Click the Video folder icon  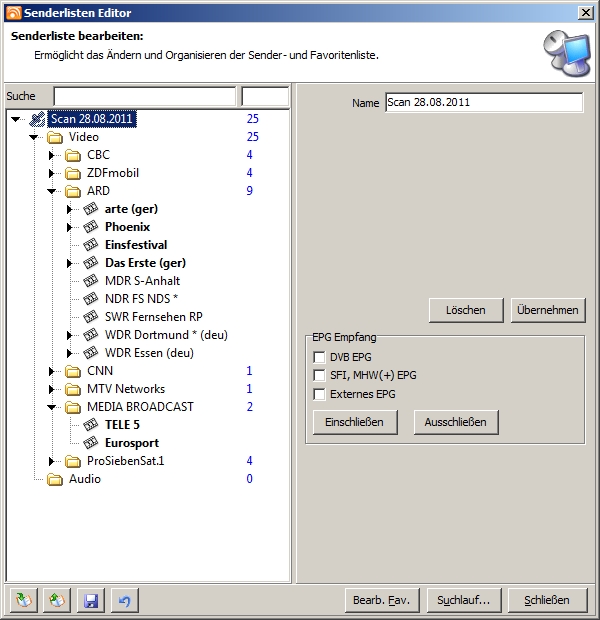[x=55, y=137]
